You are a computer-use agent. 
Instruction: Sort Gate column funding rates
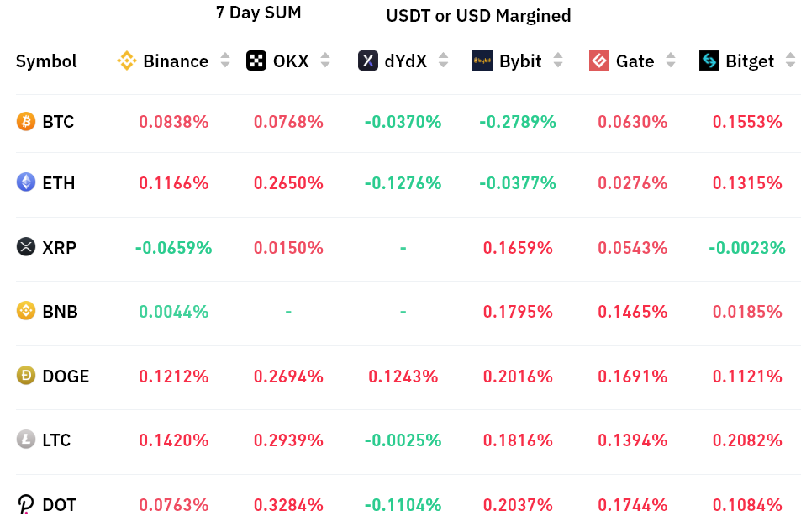point(670,61)
